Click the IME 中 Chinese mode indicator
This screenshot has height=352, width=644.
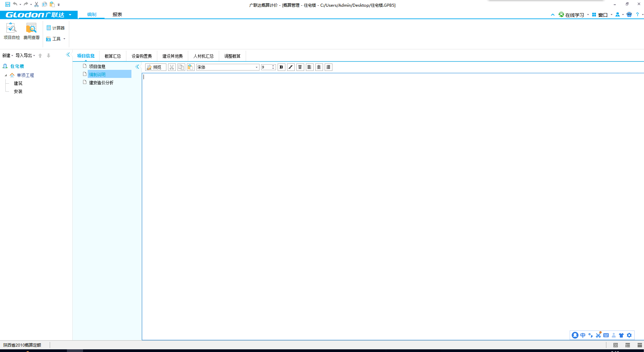click(583, 335)
